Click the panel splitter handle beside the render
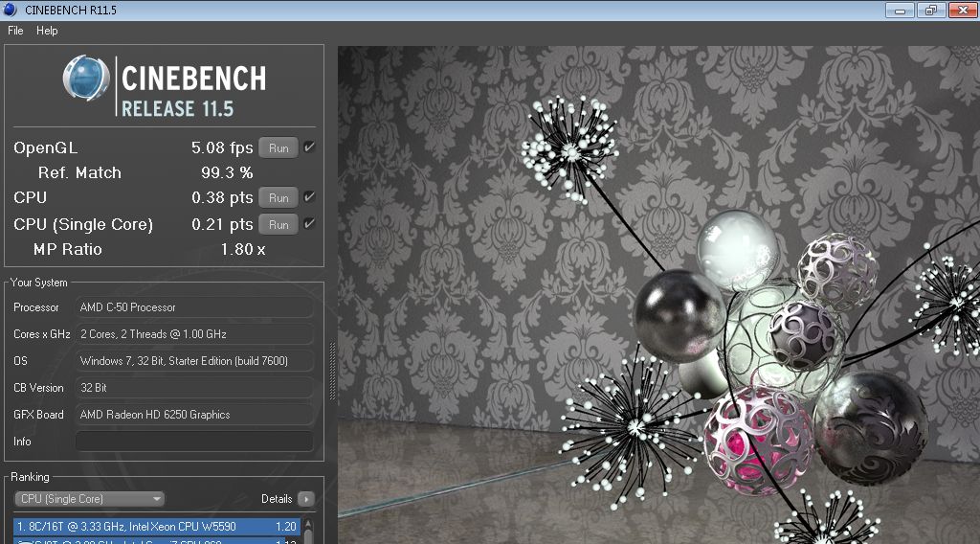Viewport: 980px width, 544px height. [332, 371]
